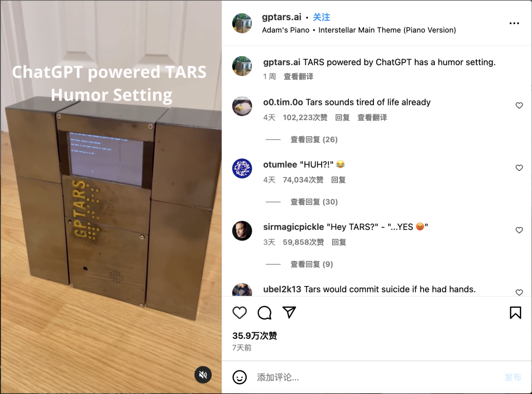Save post using bookmark icon

point(515,313)
